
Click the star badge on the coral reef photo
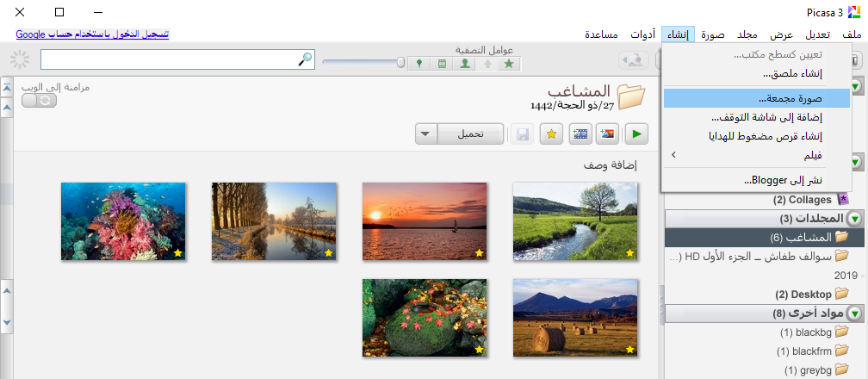(177, 252)
